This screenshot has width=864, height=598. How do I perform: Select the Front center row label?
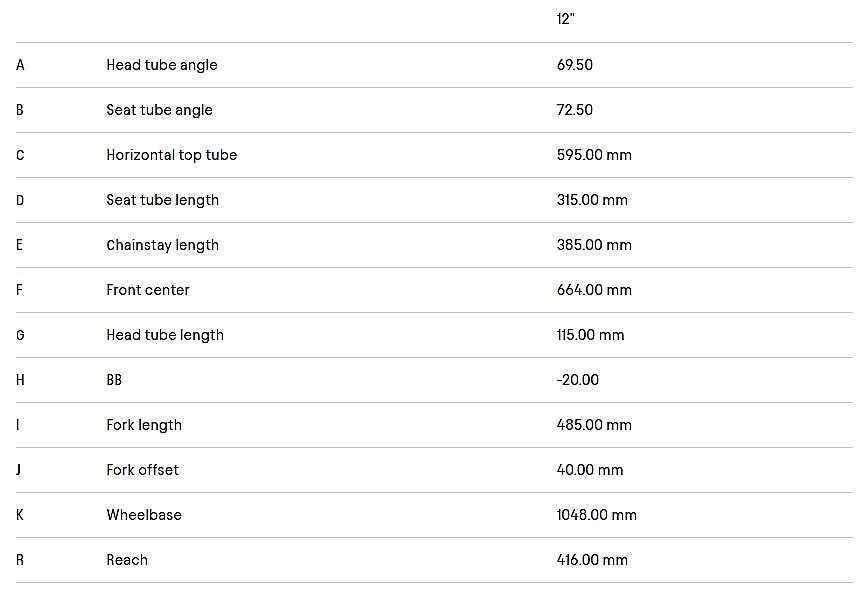point(147,290)
